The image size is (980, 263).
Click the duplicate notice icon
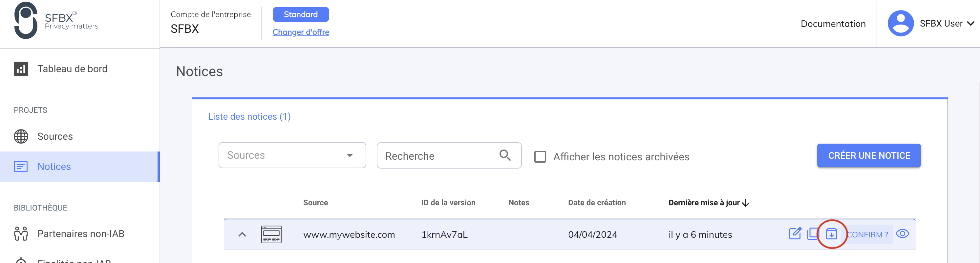(x=813, y=234)
